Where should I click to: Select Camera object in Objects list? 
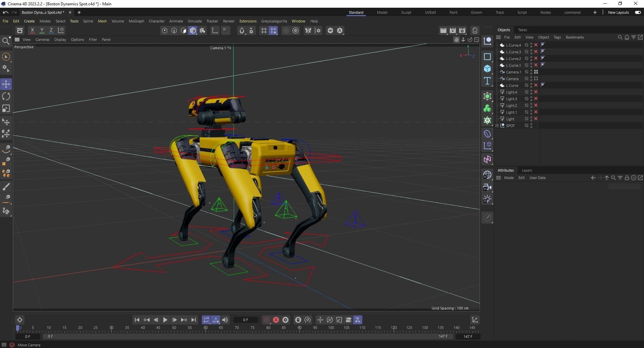click(512, 78)
